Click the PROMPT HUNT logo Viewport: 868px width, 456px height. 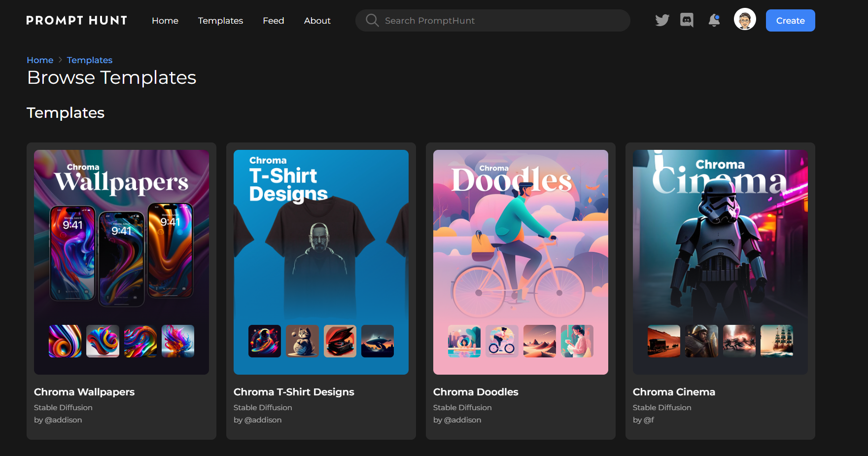[x=77, y=20]
